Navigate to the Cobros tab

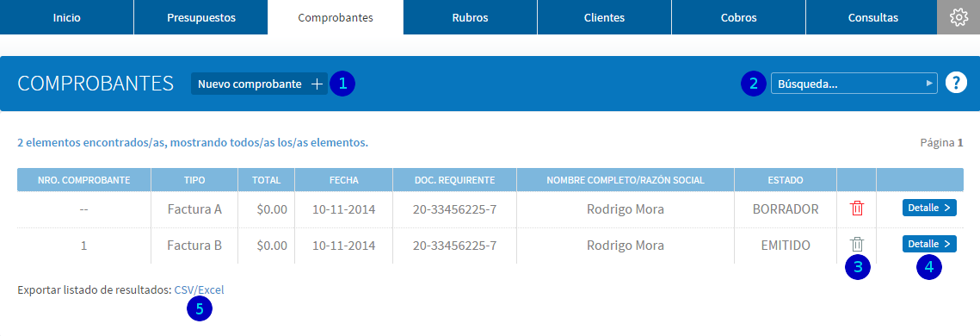(x=739, y=17)
